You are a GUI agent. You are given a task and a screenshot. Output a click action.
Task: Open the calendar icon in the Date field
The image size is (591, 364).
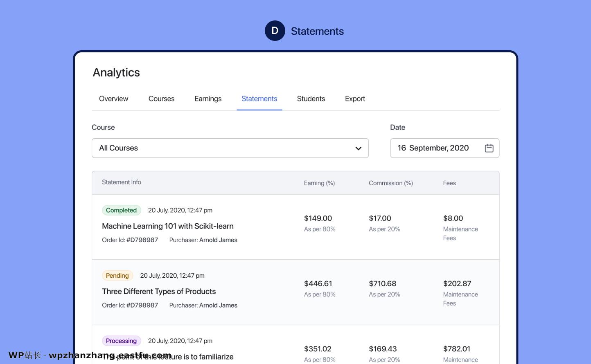[x=489, y=148]
